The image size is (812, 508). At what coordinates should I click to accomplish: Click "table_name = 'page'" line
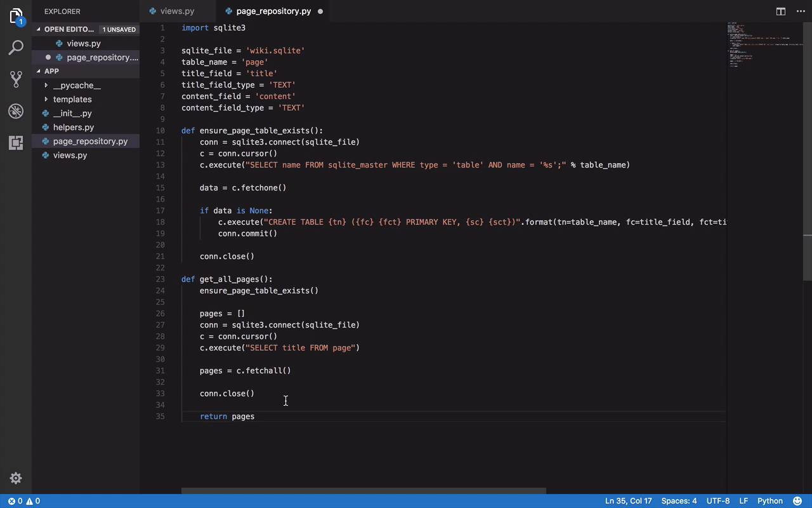coord(225,62)
